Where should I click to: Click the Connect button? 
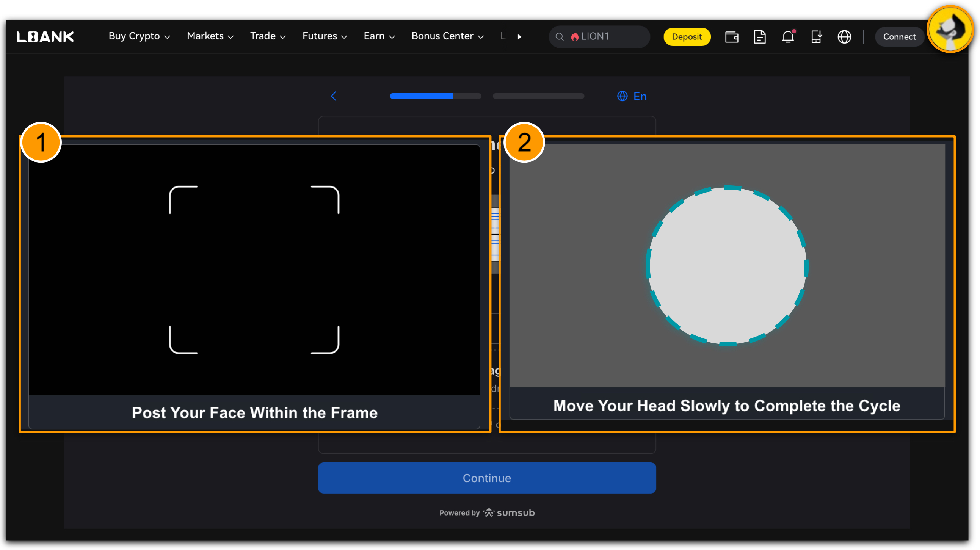(899, 36)
